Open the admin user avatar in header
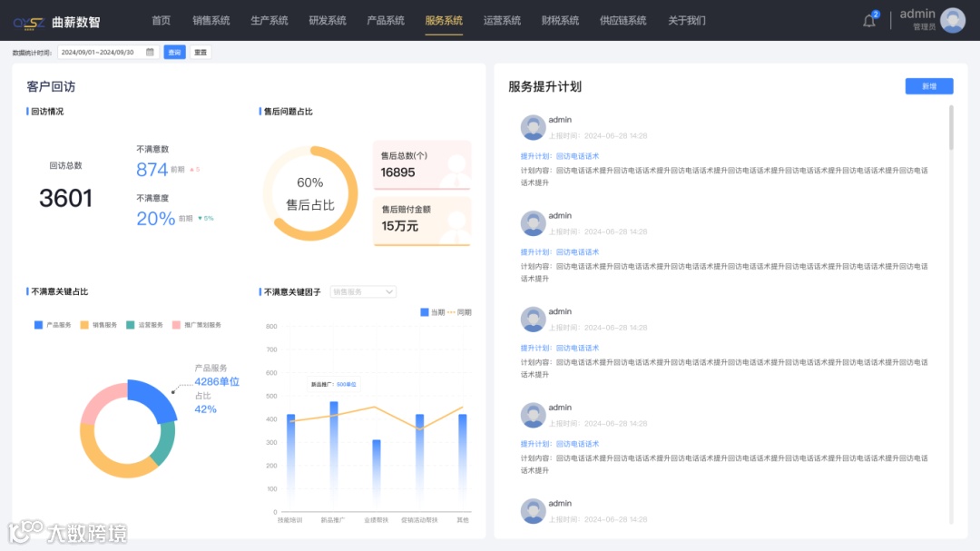Viewport: 980px width, 551px height. 953,20
